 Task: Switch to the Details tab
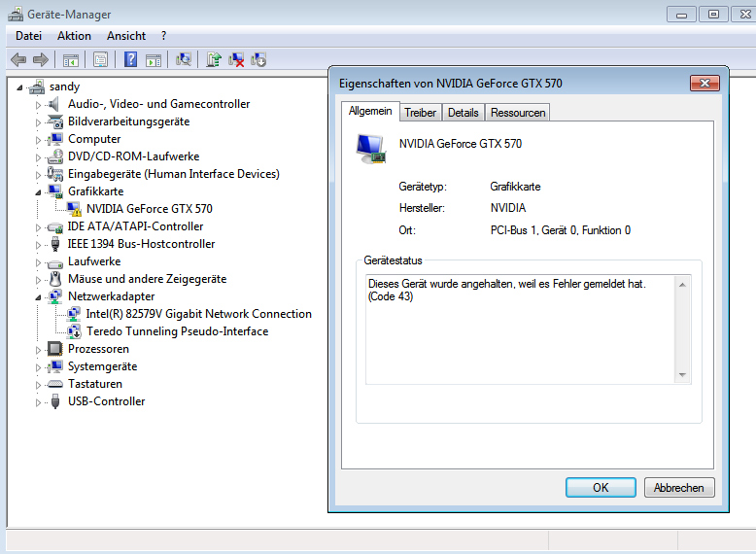coord(463,113)
